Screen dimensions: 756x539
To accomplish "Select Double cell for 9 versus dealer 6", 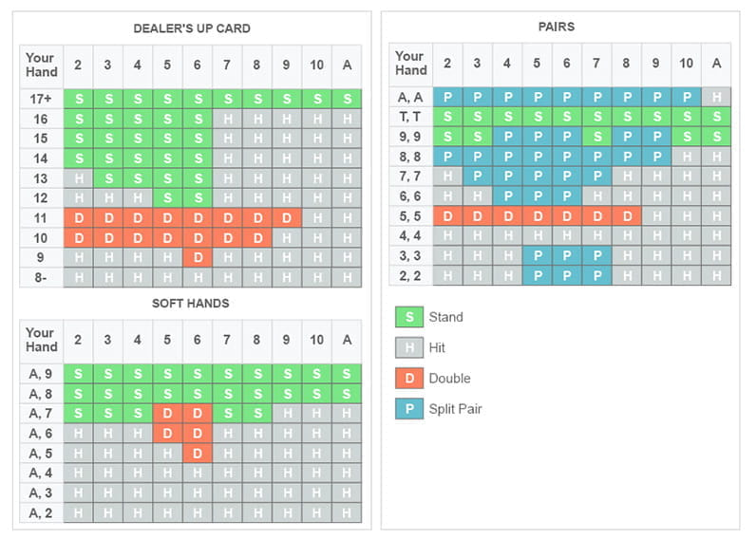I will pos(197,256).
